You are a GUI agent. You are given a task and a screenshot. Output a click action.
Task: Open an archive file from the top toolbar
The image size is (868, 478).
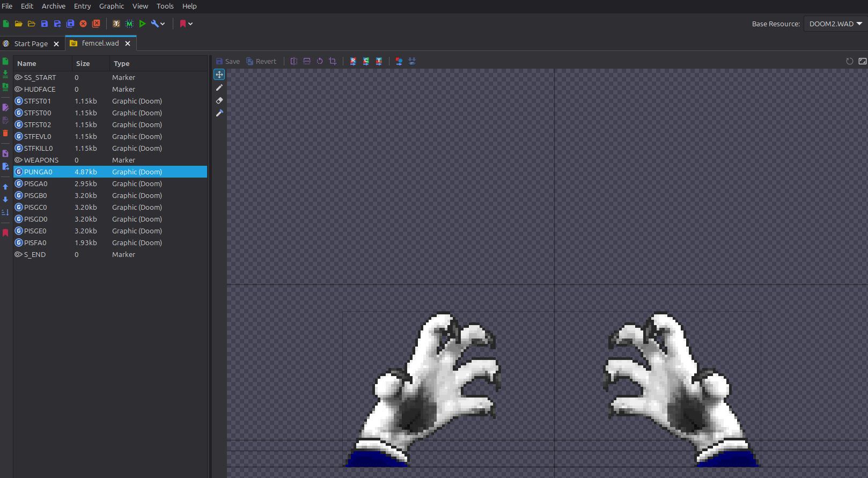click(x=19, y=24)
